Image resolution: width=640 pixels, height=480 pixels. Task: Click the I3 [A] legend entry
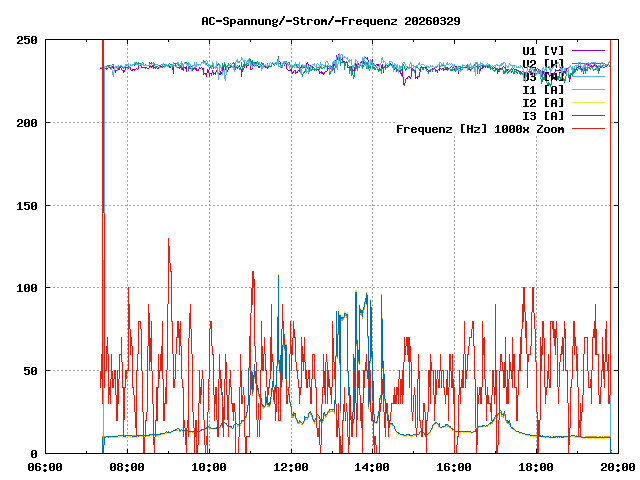(x=543, y=115)
